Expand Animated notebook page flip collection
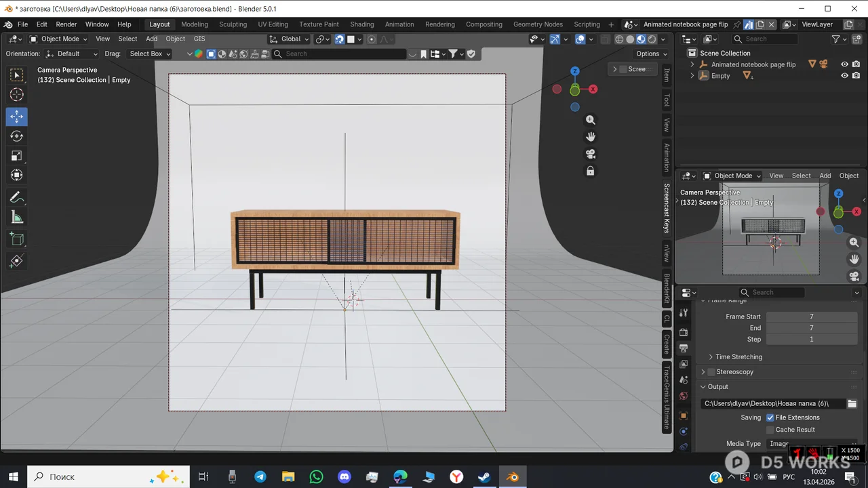The height and width of the screenshot is (488, 868). pos(692,64)
